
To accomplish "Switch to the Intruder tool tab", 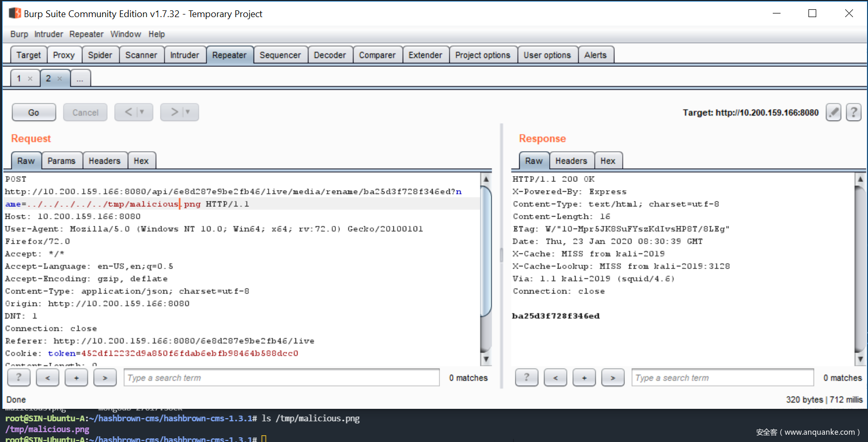I will tap(185, 55).
